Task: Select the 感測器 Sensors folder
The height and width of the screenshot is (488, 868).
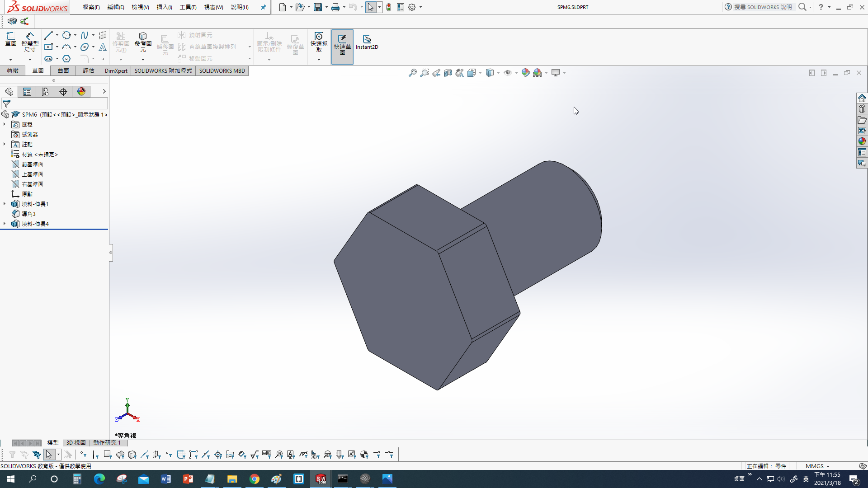Action: (30, 134)
